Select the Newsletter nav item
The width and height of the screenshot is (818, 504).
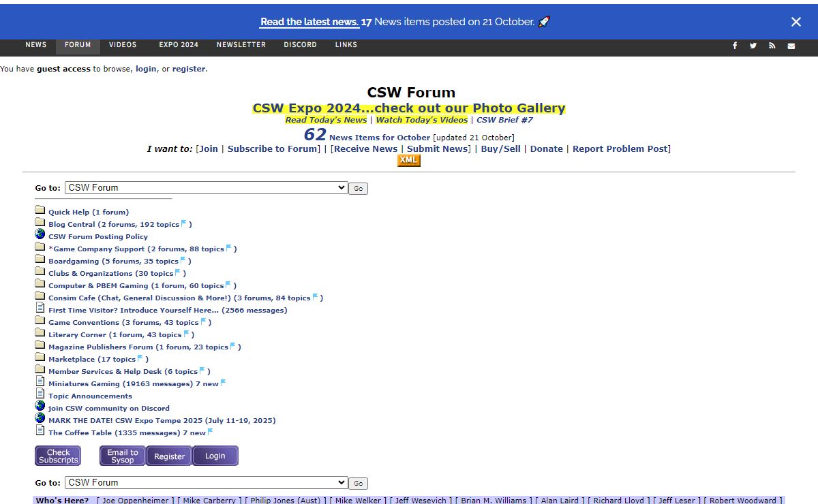click(241, 45)
